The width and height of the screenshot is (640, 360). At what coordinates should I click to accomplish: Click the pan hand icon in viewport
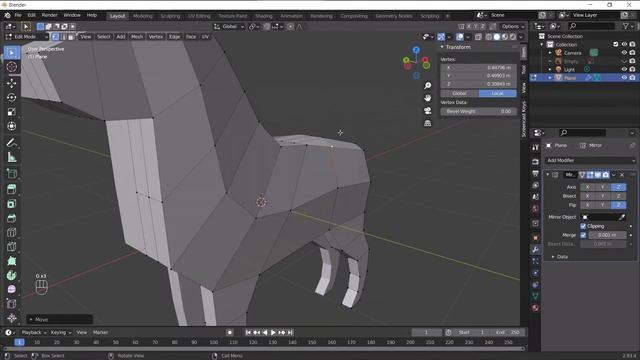coord(427,98)
